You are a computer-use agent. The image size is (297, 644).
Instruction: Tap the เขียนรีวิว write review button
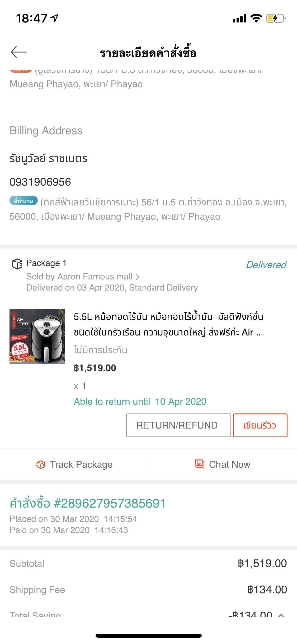(x=260, y=425)
